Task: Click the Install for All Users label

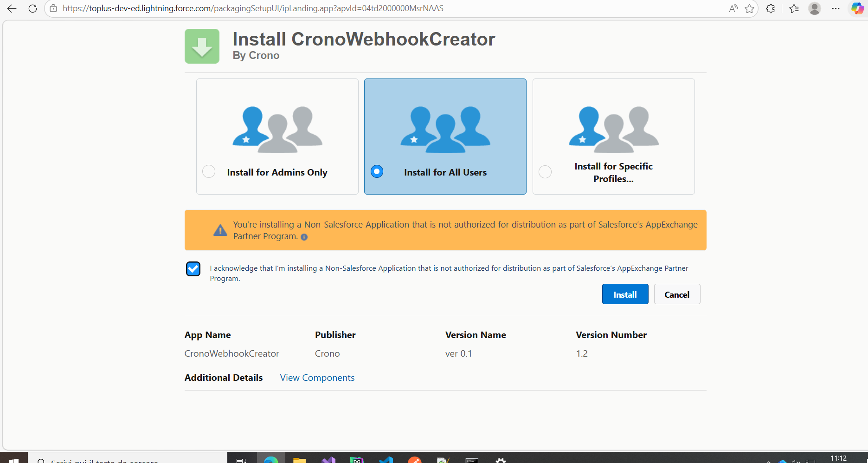Action: click(x=445, y=172)
